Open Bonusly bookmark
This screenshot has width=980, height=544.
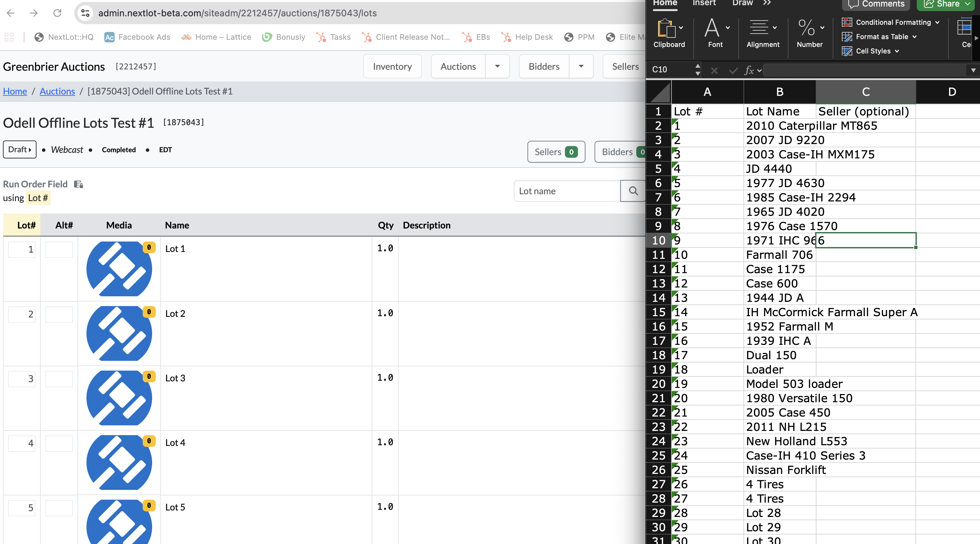[284, 37]
